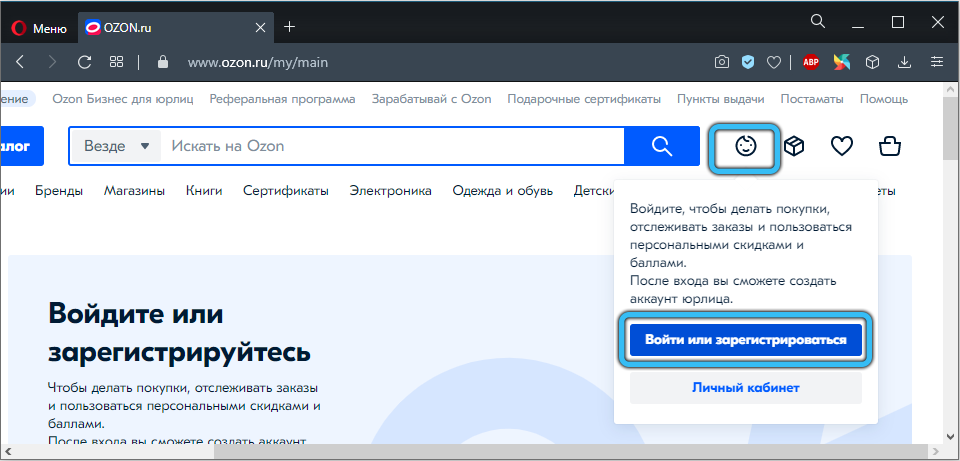Reload the current page

pyautogui.click(x=84, y=62)
